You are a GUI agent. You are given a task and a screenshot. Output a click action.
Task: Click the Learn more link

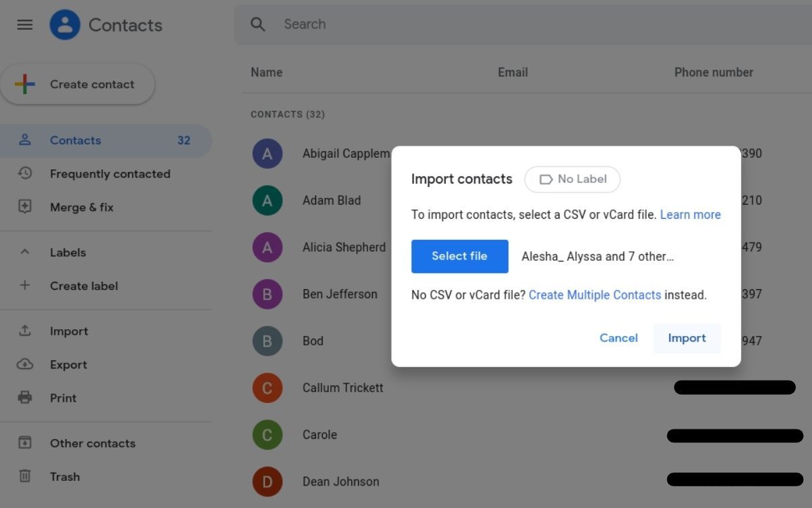click(690, 214)
